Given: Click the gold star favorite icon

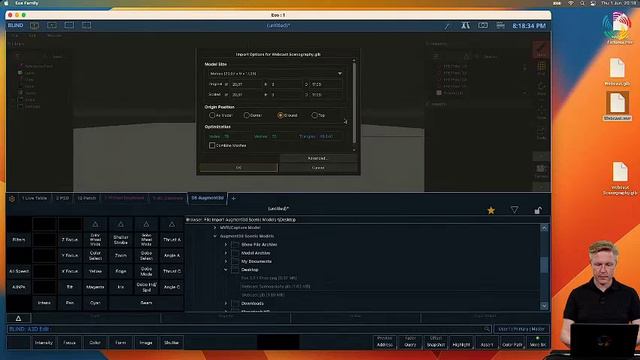Looking at the screenshot, I should pyautogui.click(x=491, y=210).
